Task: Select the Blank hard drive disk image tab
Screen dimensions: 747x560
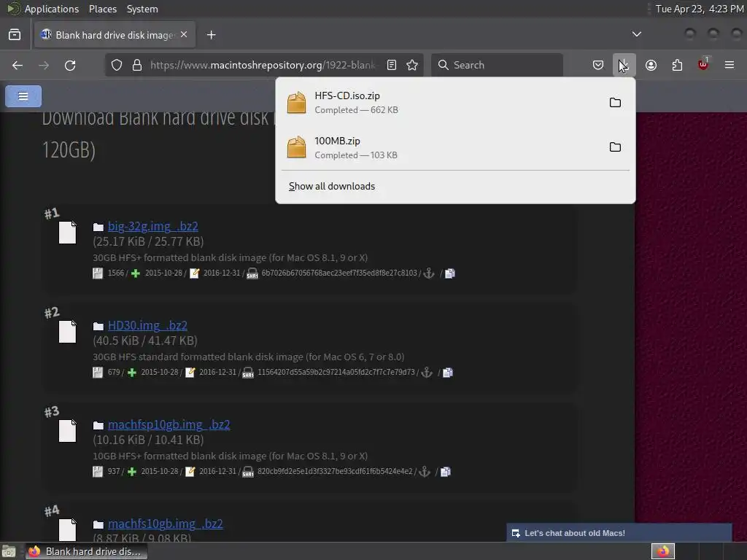Action: pos(115,35)
